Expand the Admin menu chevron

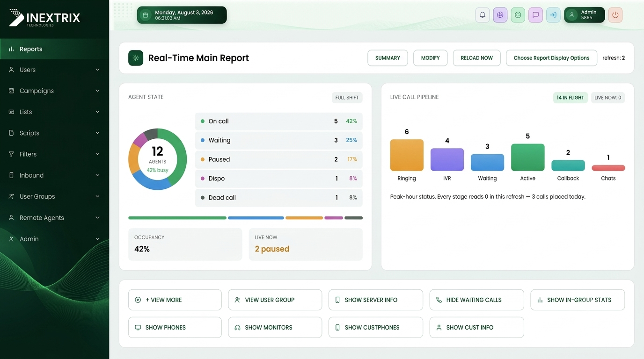[97, 239]
